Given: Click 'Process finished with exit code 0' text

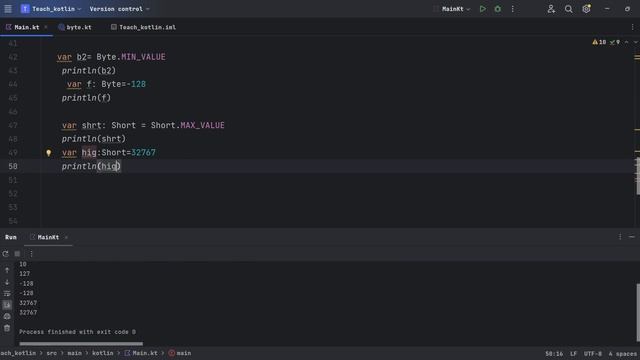Looking at the screenshot, I should pyautogui.click(x=77, y=332).
